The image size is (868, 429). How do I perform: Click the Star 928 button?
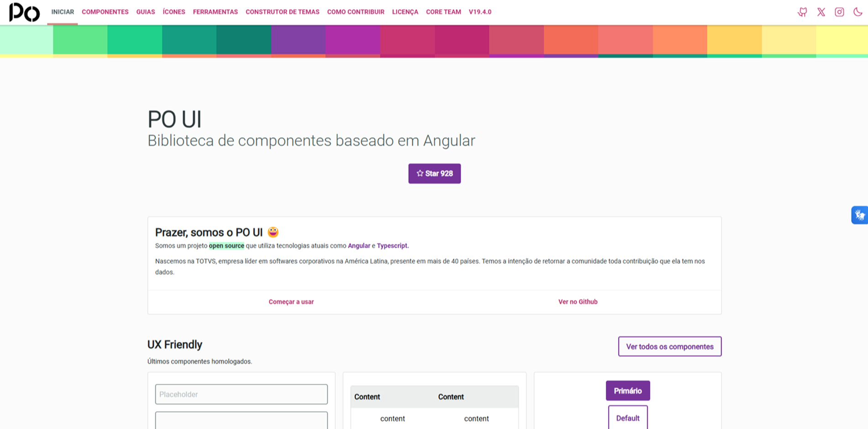[434, 173]
